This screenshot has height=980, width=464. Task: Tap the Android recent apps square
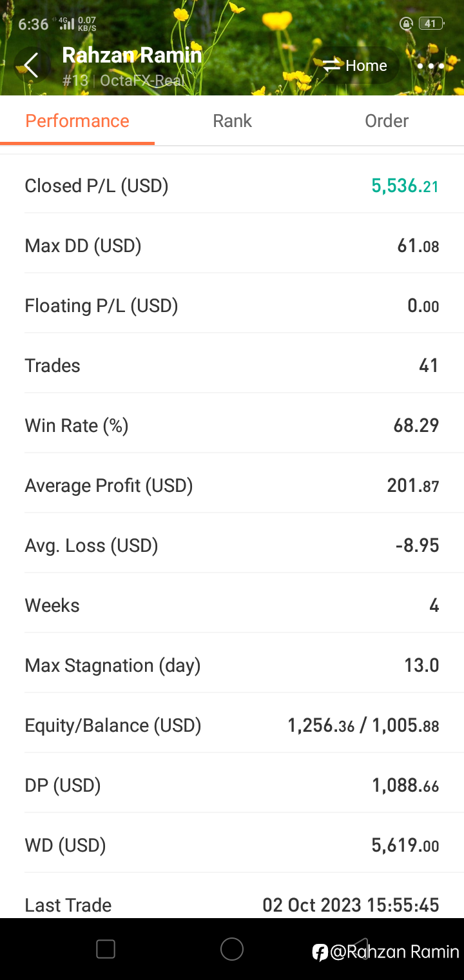[x=106, y=949]
